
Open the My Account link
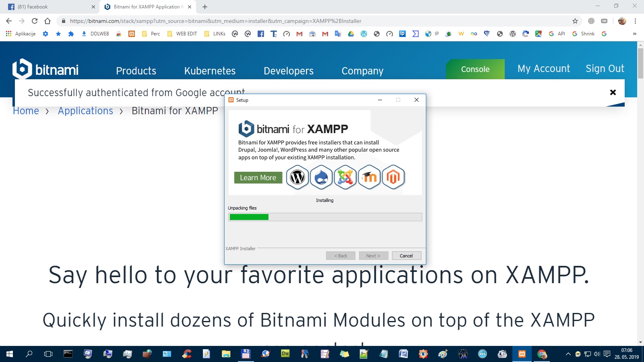[544, 68]
